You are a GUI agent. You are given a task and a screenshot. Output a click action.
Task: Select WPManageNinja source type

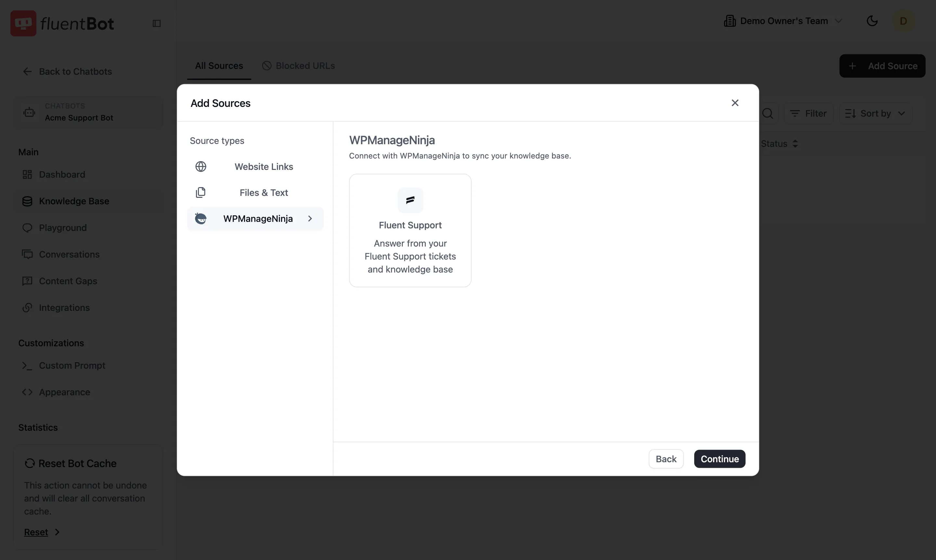point(255,219)
